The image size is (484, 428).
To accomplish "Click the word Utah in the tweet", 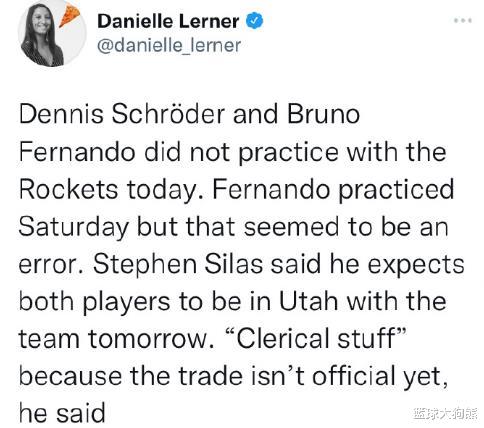I will click(x=309, y=302).
